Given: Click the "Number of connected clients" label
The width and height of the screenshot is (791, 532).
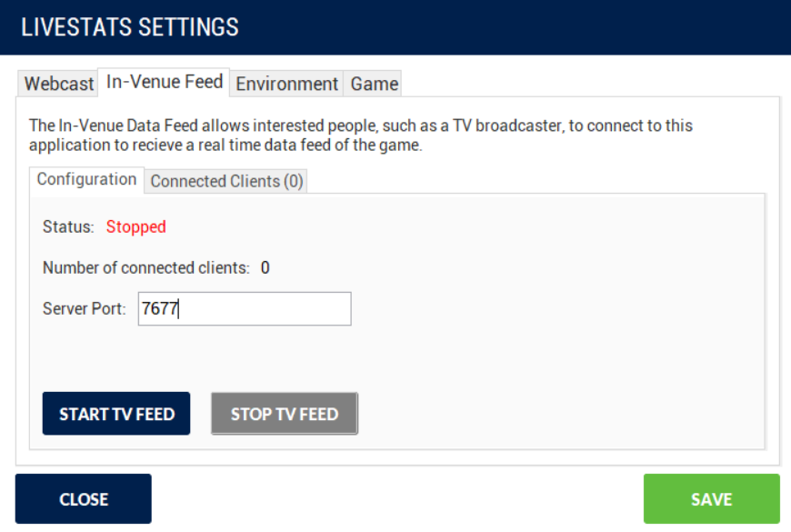Looking at the screenshot, I should (x=145, y=267).
